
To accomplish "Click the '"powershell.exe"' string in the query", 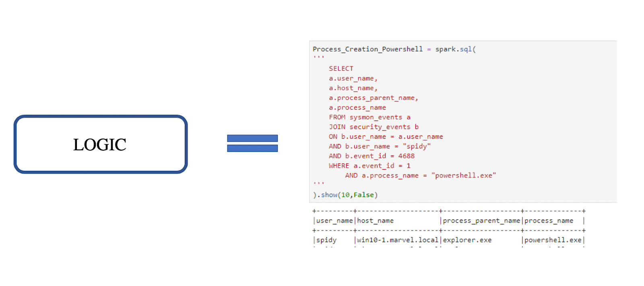I will pyautogui.click(x=464, y=175).
